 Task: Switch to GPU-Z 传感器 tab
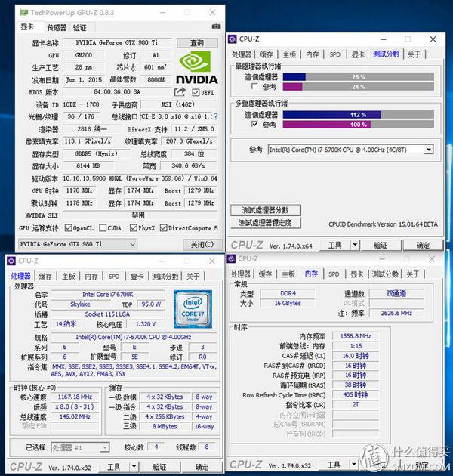[x=57, y=28]
